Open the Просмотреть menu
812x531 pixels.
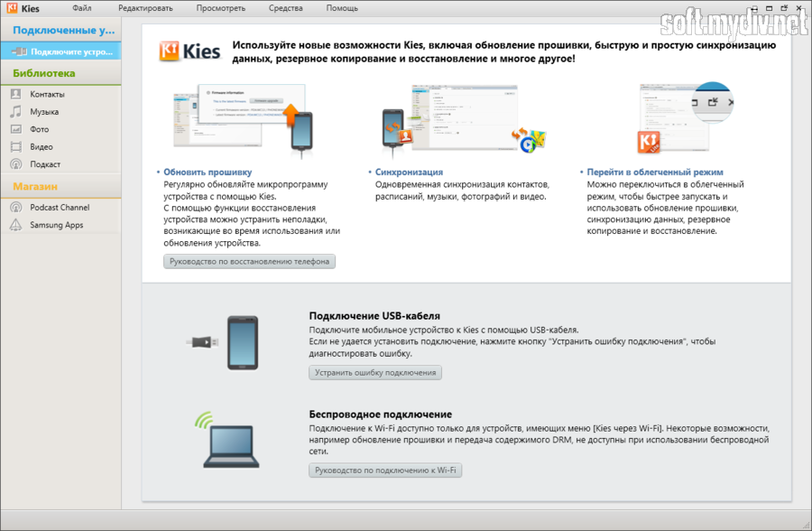tap(221, 8)
